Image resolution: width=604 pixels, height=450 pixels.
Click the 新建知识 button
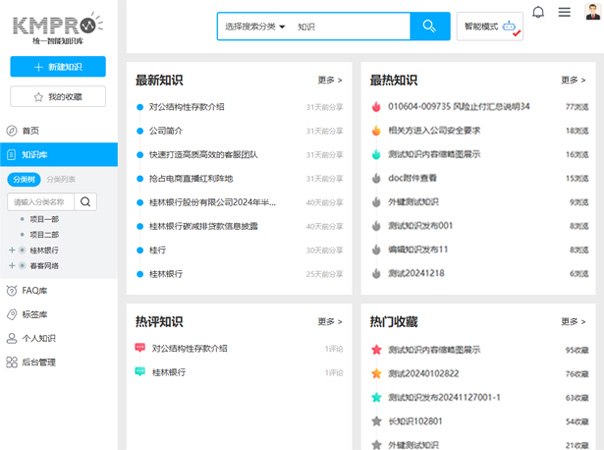58,66
